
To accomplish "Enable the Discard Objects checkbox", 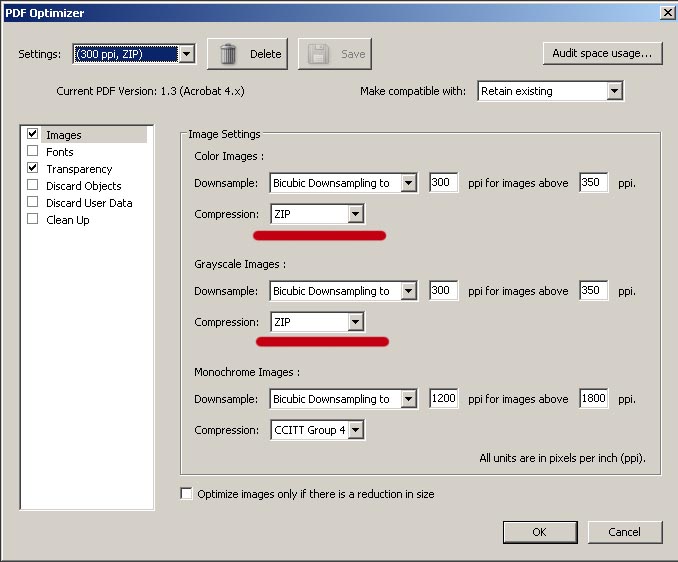I will pos(32,185).
